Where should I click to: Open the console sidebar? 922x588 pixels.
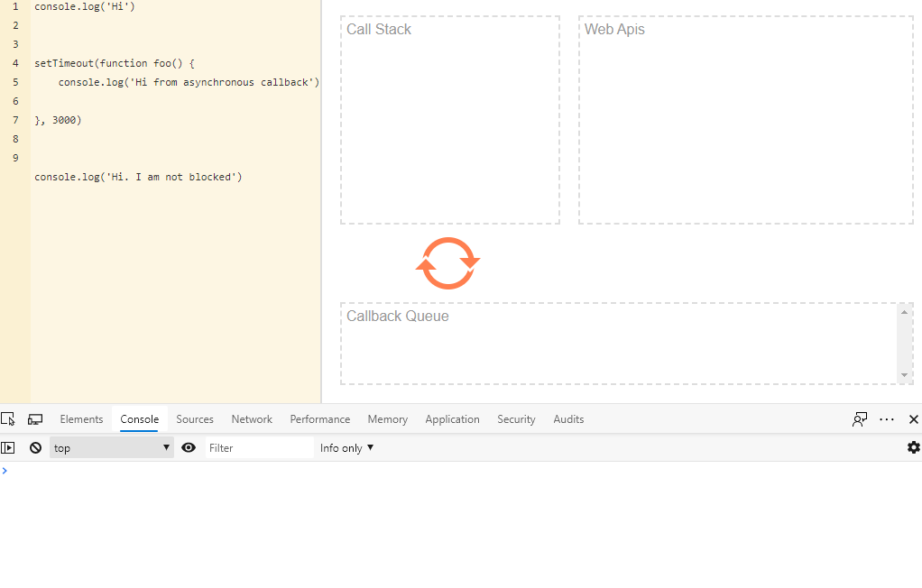[x=8, y=447]
